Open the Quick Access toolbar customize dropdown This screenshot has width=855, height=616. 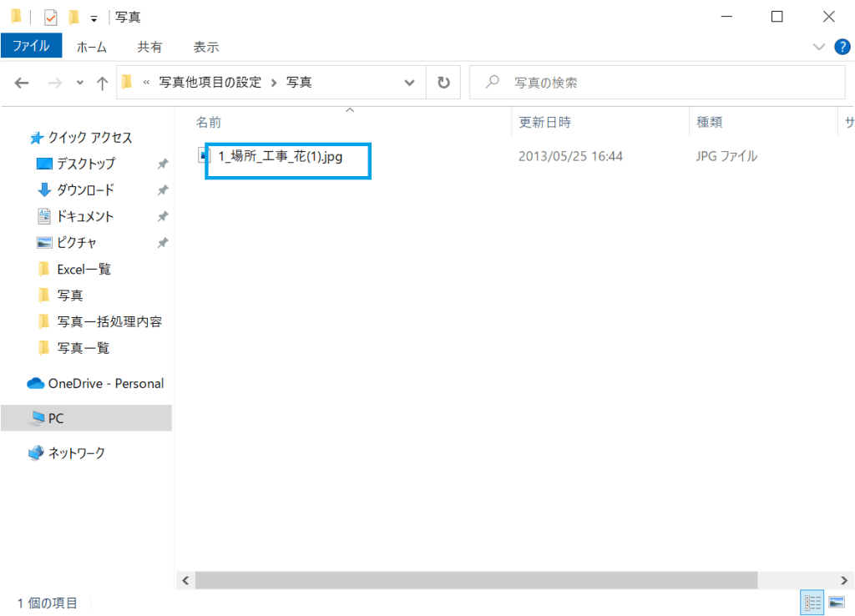[94, 18]
